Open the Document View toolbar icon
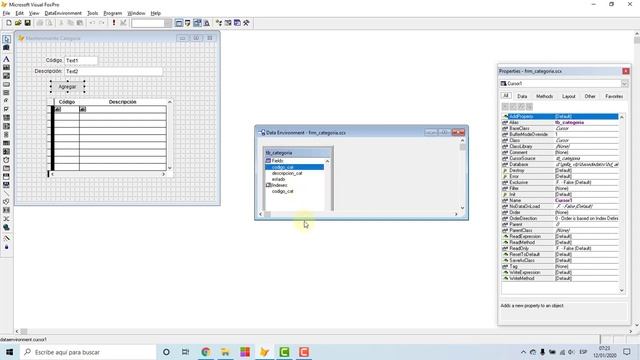 click(207, 23)
